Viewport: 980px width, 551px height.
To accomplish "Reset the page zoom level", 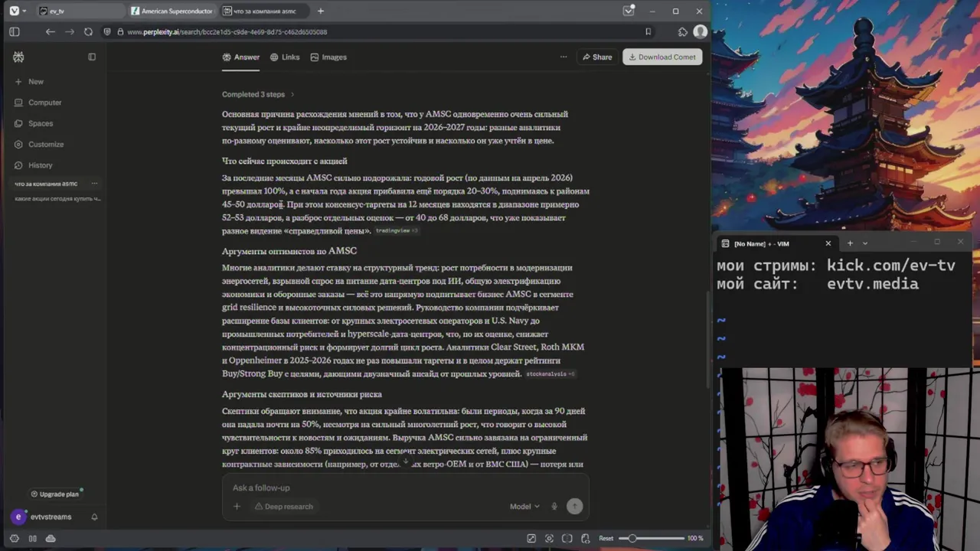I will tap(606, 538).
